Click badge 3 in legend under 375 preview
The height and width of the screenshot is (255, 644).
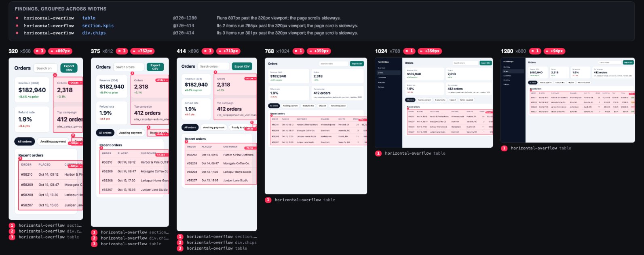pos(94,244)
